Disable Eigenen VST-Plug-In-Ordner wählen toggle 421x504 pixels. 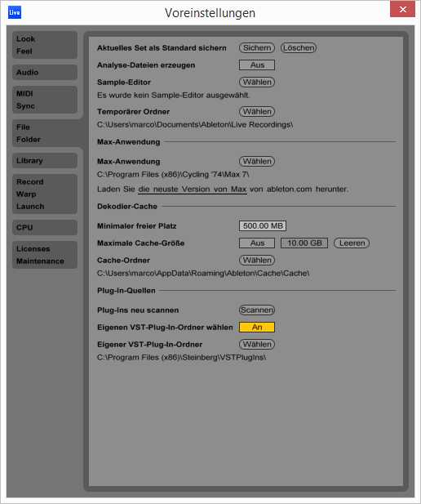[x=257, y=328]
